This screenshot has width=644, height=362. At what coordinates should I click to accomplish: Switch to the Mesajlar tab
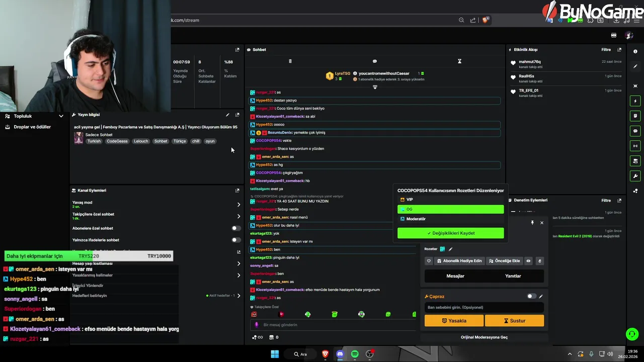[455, 276]
